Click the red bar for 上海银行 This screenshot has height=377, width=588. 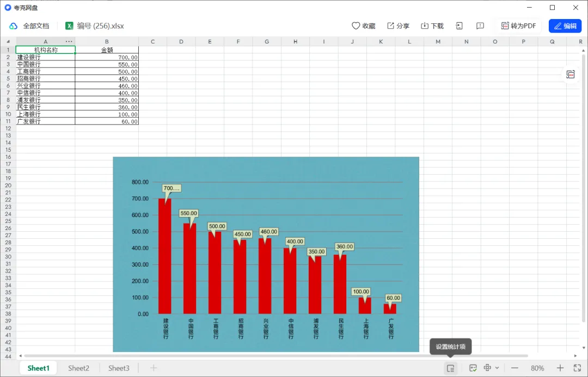[x=365, y=305]
